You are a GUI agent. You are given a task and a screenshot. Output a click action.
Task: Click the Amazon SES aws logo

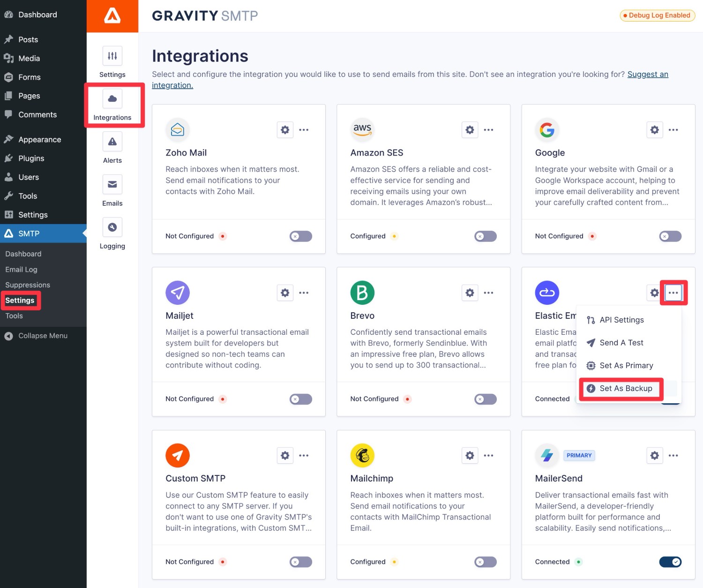pos(362,130)
